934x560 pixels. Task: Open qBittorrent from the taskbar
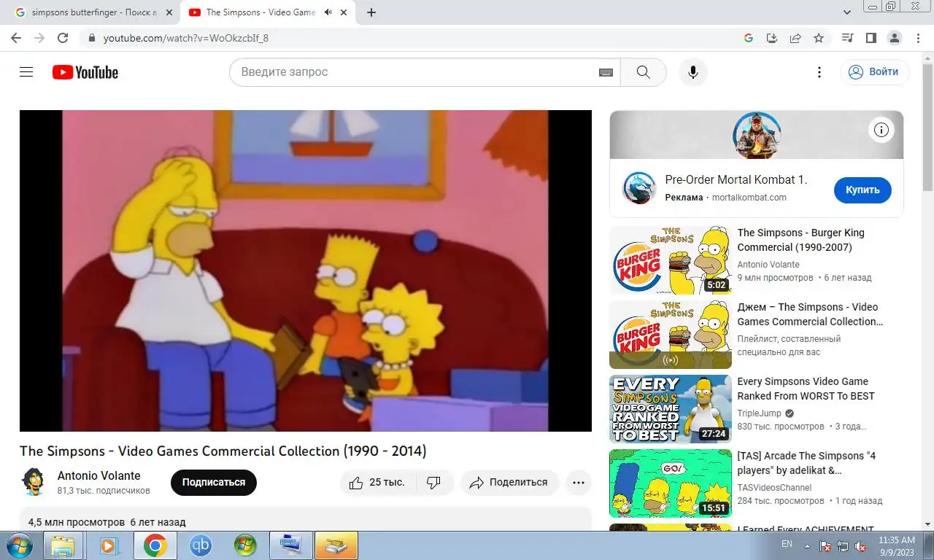point(201,545)
